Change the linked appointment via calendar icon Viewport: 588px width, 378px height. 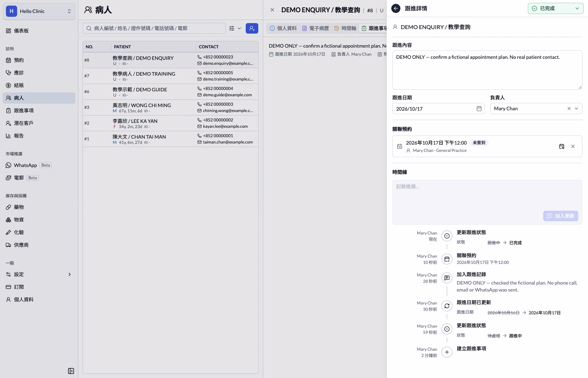(x=562, y=146)
